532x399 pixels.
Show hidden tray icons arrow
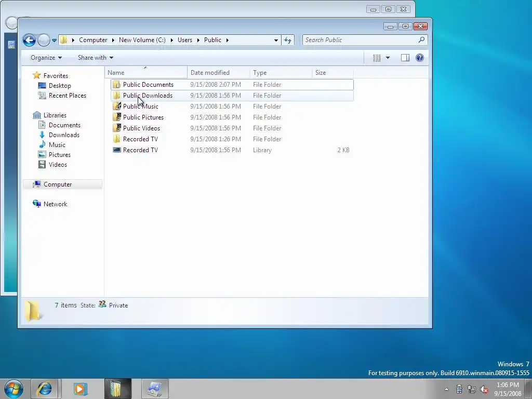click(446, 390)
